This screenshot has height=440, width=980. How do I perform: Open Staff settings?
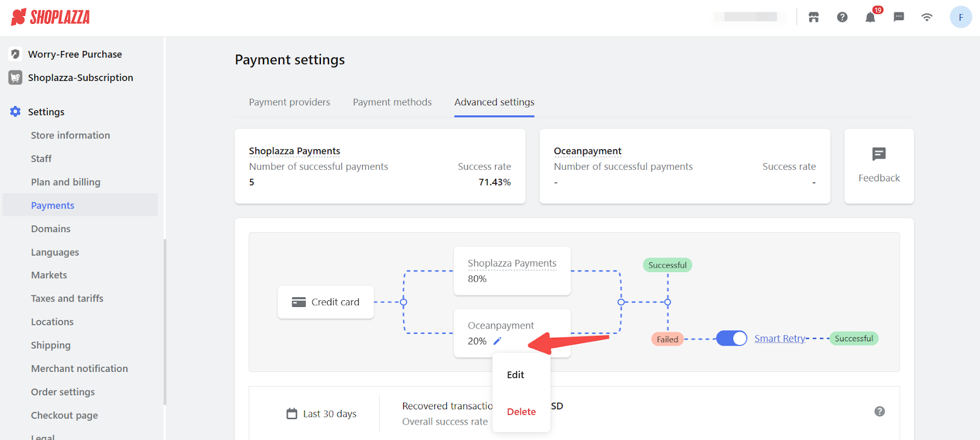point(41,159)
